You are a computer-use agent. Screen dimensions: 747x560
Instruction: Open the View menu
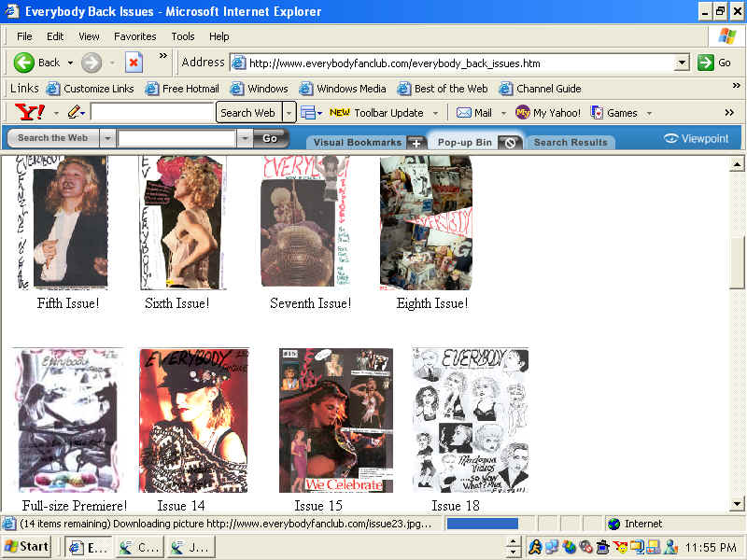(x=89, y=36)
